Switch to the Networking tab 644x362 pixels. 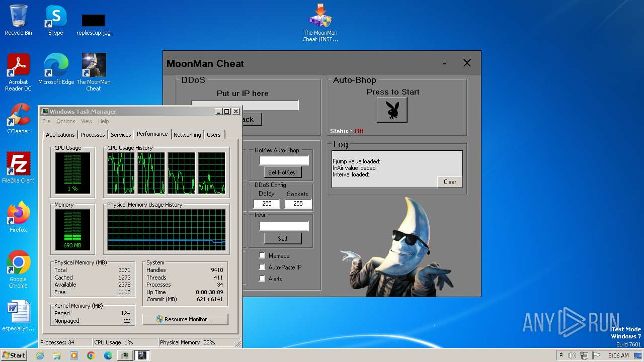point(187,135)
